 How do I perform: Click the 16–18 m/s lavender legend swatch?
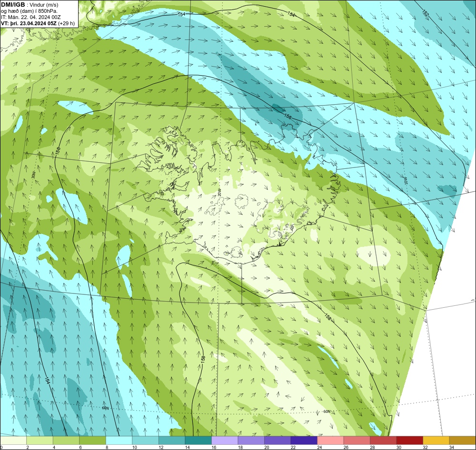click(225, 440)
